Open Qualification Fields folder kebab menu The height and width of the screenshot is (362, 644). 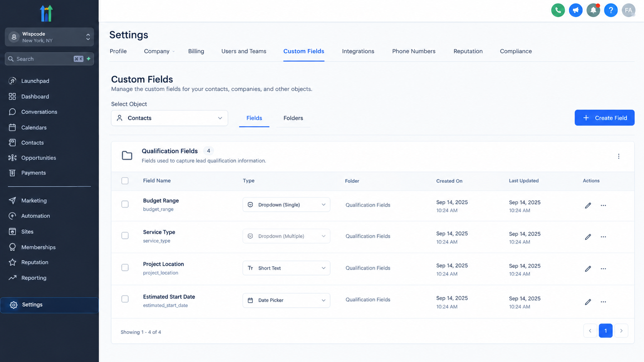pos(619,156)
